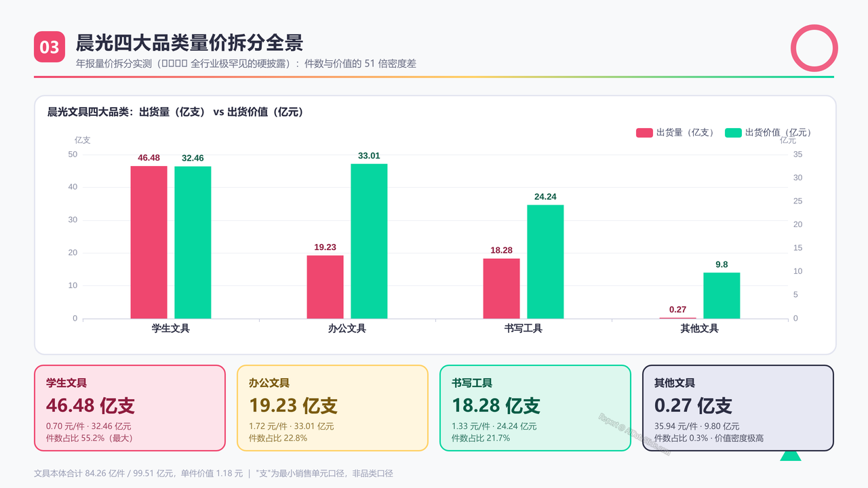Click the 学生文具 x-axis category label

point(171,329)
